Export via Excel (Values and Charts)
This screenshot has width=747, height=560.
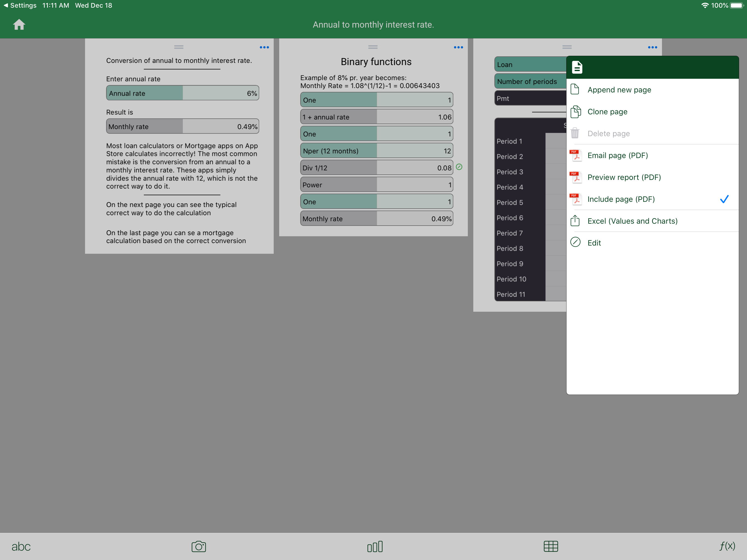tap(632, 221)
